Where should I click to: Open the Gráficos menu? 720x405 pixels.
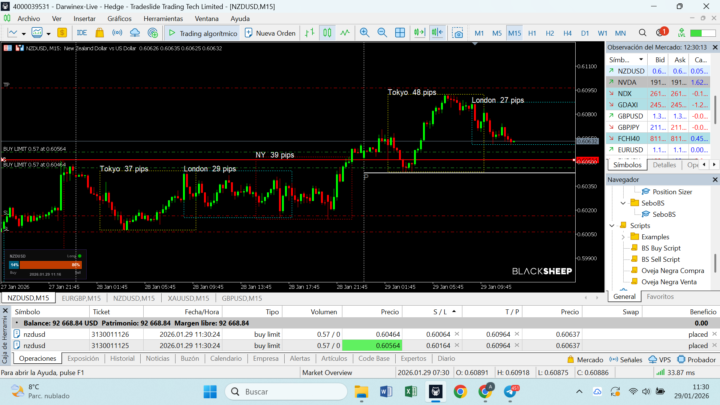[119, 19]
